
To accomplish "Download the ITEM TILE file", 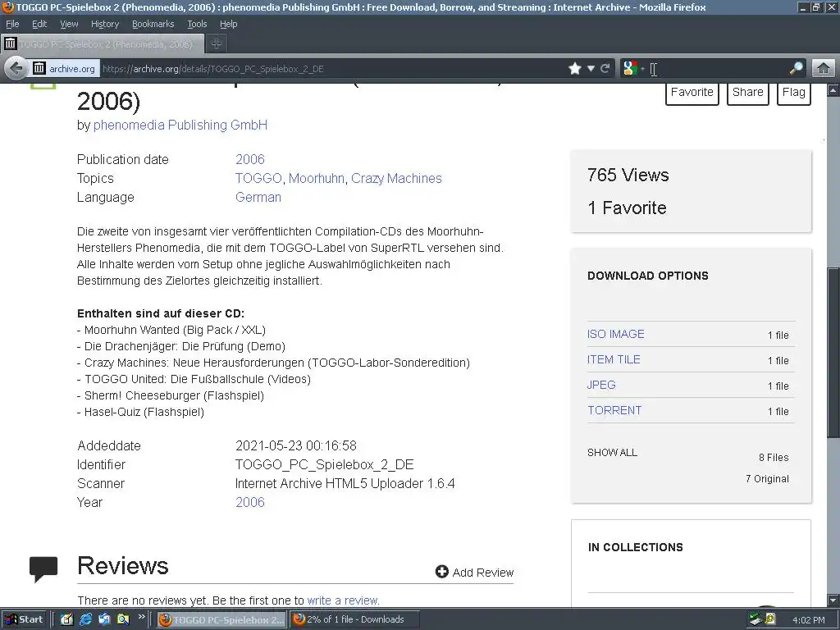I will pyautogui.click(x=614, y=359).
